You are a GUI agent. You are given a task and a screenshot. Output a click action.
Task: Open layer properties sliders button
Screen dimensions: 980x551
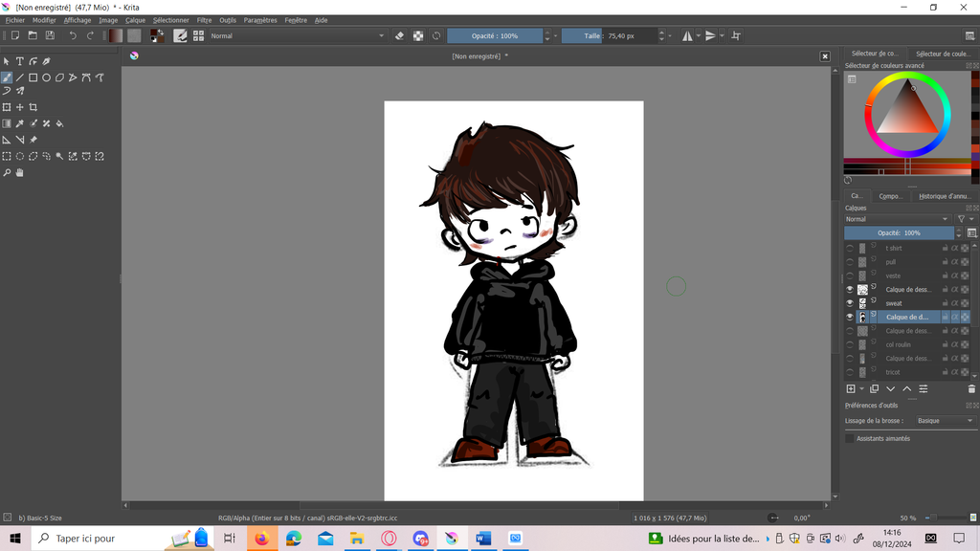point(924,389)
